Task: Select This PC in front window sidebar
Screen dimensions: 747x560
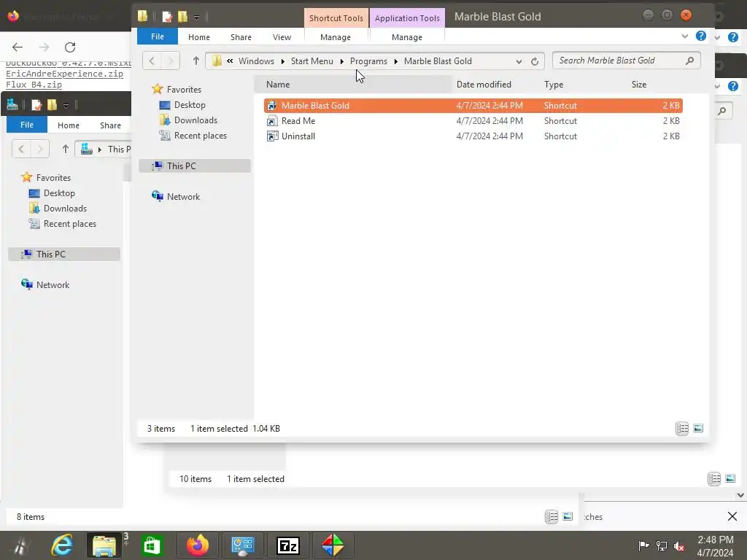Action: click(194, 166)
